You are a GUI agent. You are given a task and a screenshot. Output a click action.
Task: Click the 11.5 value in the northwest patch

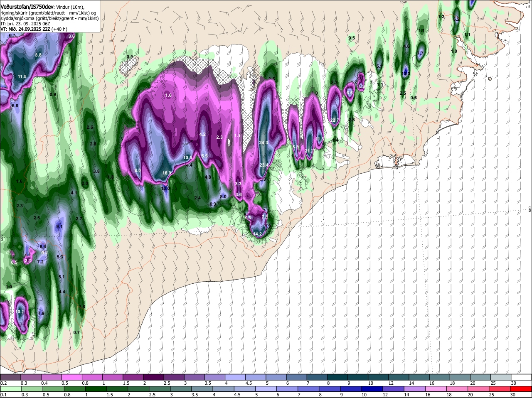tap(22, 76)
